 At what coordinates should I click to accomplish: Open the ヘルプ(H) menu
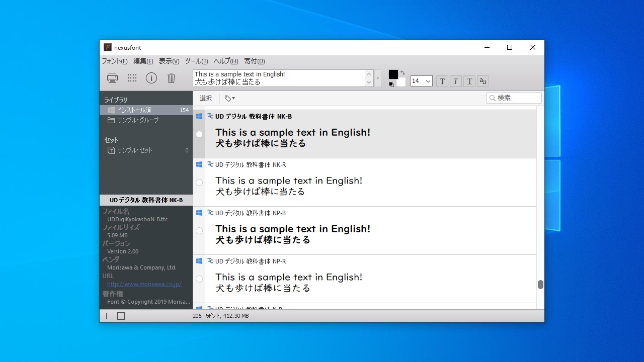click(x=226, y=61)
